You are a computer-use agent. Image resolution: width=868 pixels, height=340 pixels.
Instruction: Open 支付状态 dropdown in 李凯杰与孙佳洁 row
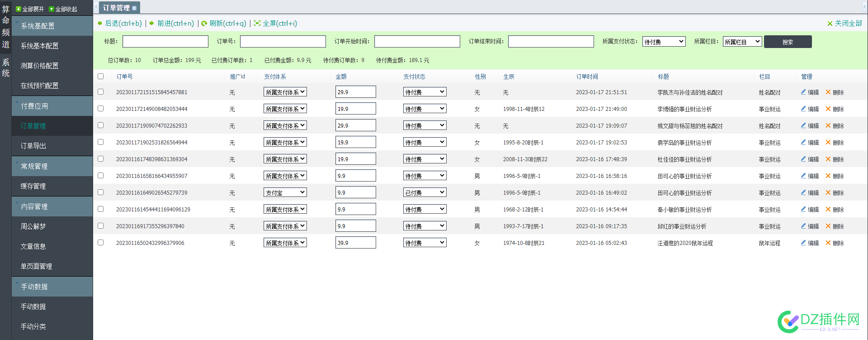point(425,92)
